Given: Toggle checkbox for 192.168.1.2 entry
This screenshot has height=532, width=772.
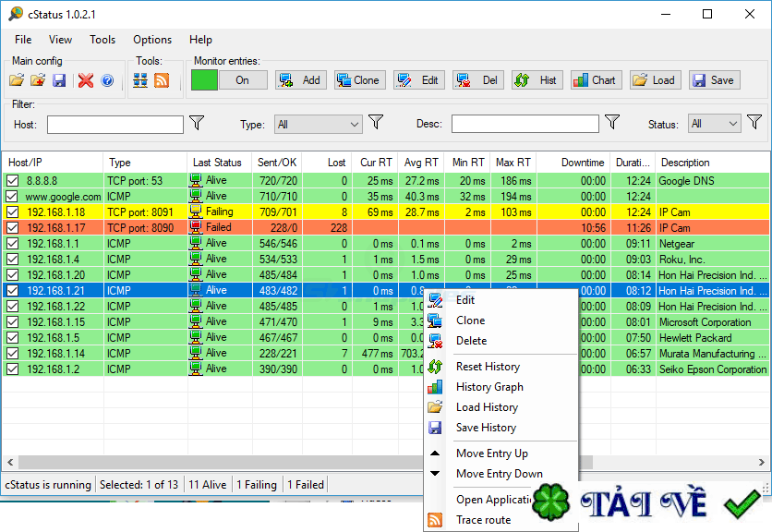Looking at the screenshot, I should click(x=12, y=369).
